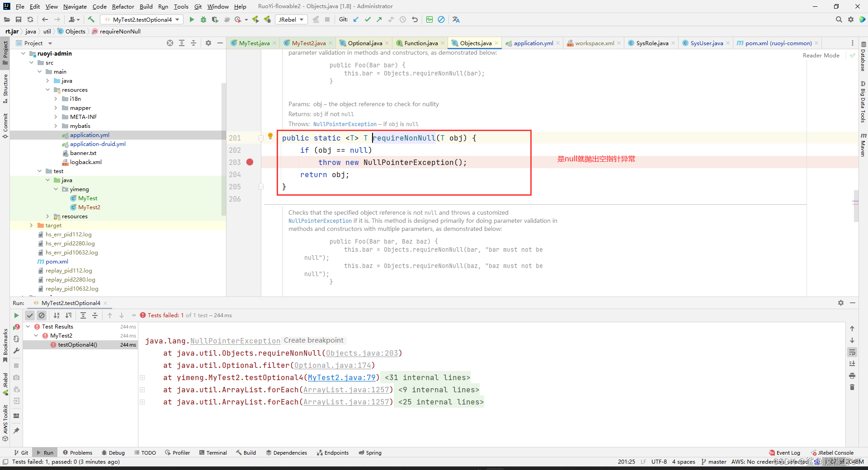Toggle scroll to end in console
This screenshot has width=868, height=470.
point(852,364)
